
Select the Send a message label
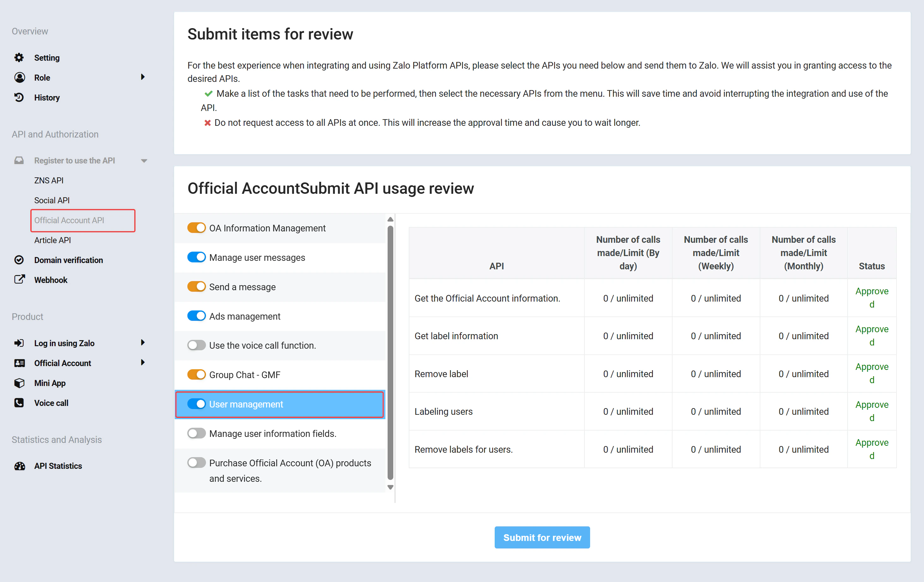click(242, 287)
